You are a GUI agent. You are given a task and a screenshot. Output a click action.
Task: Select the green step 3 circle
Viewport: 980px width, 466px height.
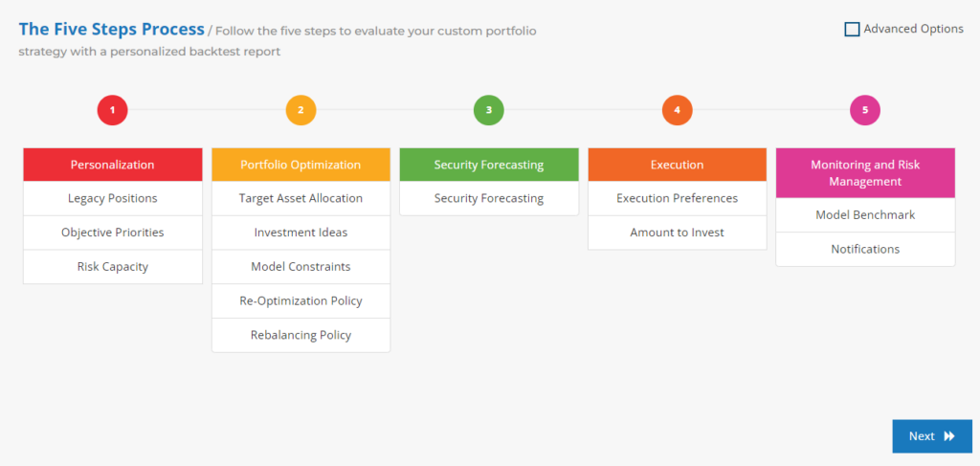point(489,110)
